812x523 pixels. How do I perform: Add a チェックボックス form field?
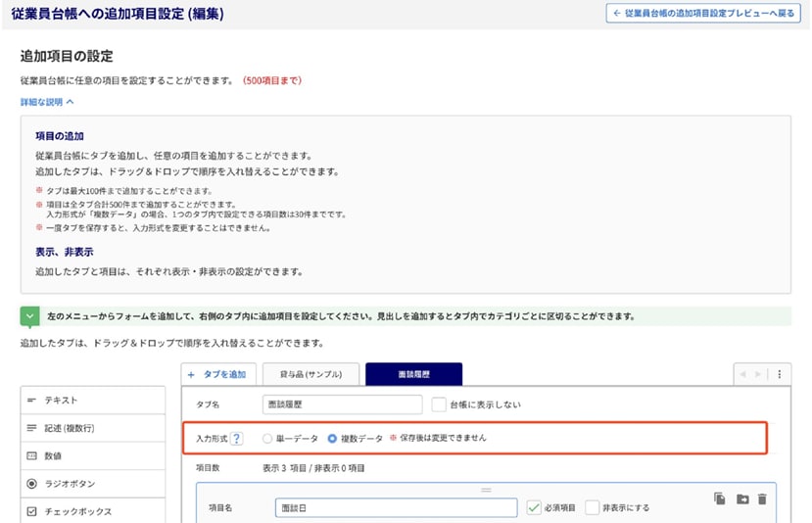[93, 511]
